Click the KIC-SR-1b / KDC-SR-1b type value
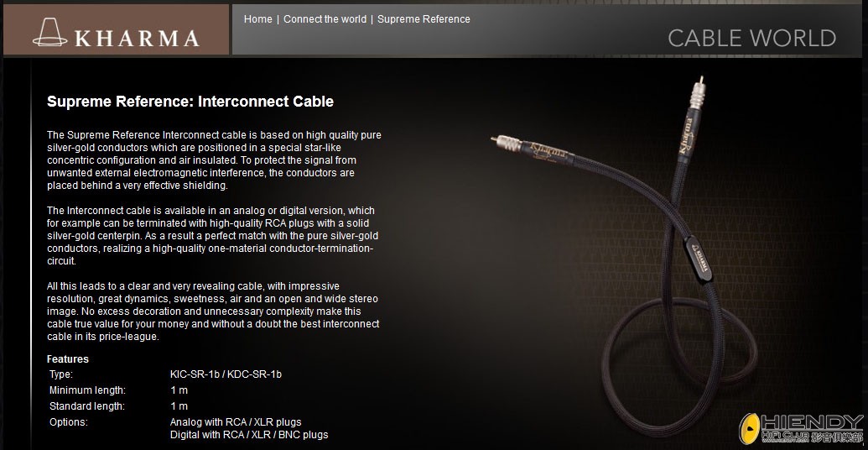The width and height of the screenshot is (868, 450). [226, 374]
